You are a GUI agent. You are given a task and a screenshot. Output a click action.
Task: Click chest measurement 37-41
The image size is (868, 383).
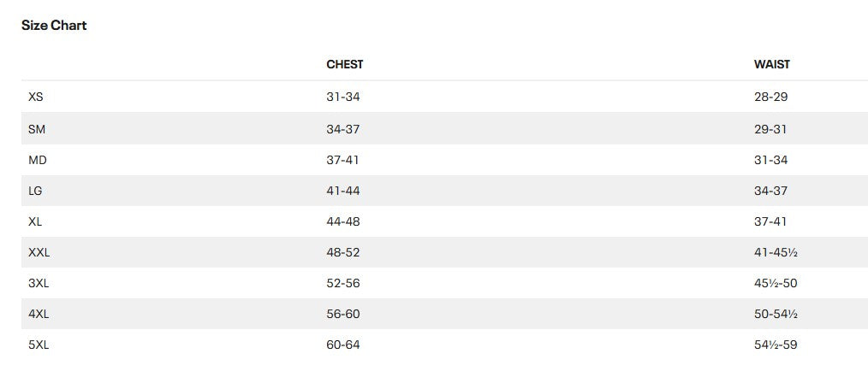[342, 161]
